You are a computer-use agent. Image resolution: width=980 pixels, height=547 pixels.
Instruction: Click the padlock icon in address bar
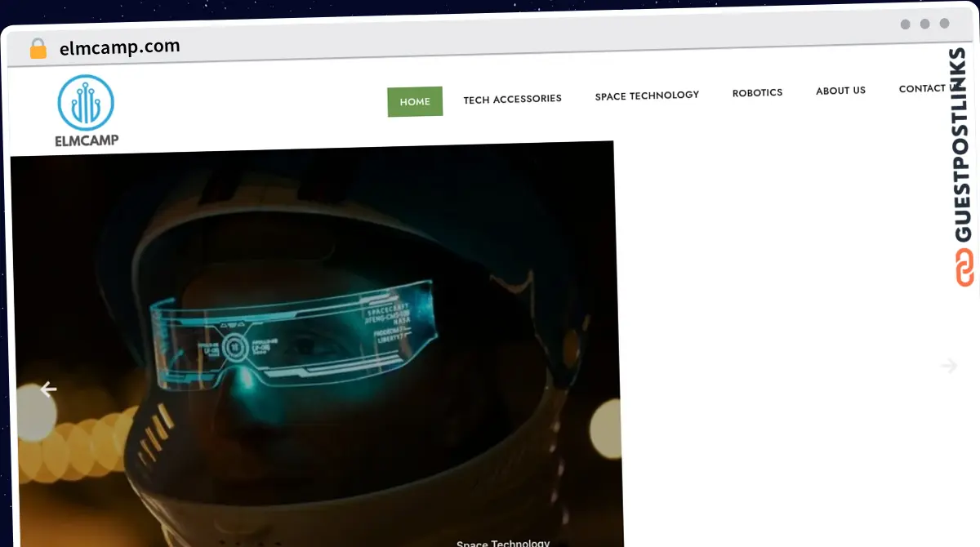point(38,49)
